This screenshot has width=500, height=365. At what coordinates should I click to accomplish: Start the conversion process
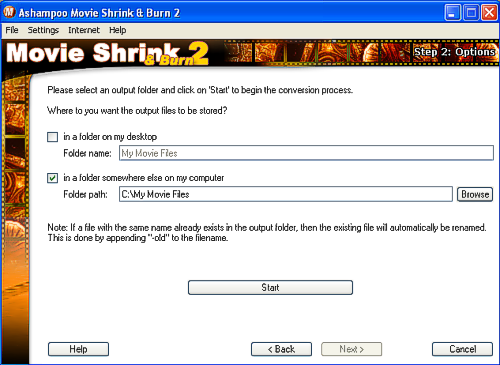(x=270, y=287)
